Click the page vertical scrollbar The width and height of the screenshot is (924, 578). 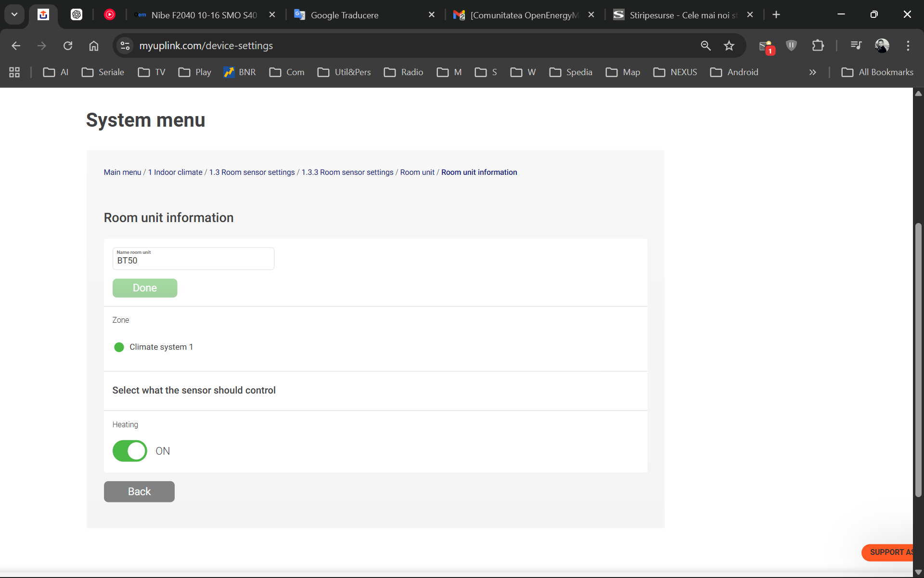(x=918, y=361)
